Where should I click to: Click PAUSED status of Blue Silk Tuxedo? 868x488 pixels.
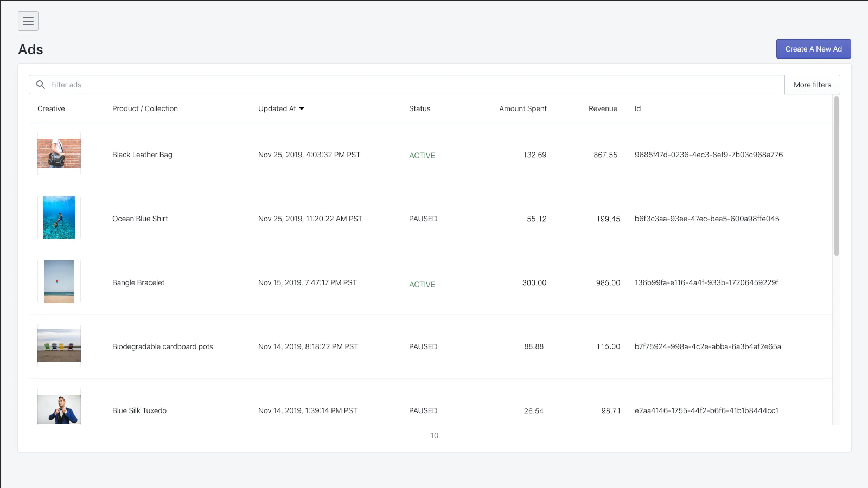pyautogui.click(x=423, y=410)
